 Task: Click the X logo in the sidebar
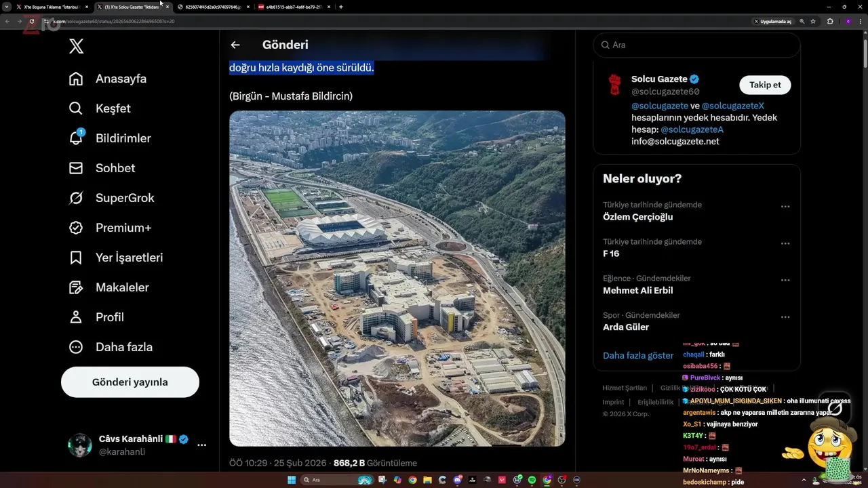77,46
